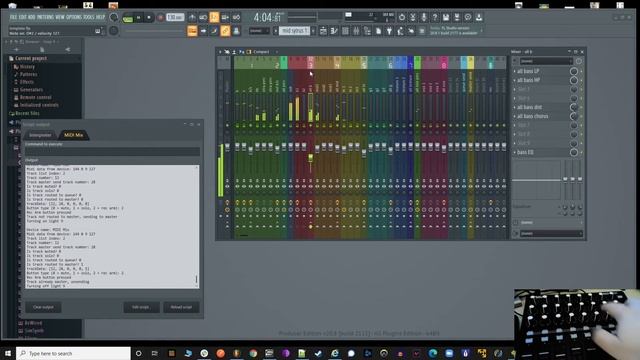The width and height of the screenshot is (640, 360).
Task: Click the stop button in transport
Action: coord(149,17)
